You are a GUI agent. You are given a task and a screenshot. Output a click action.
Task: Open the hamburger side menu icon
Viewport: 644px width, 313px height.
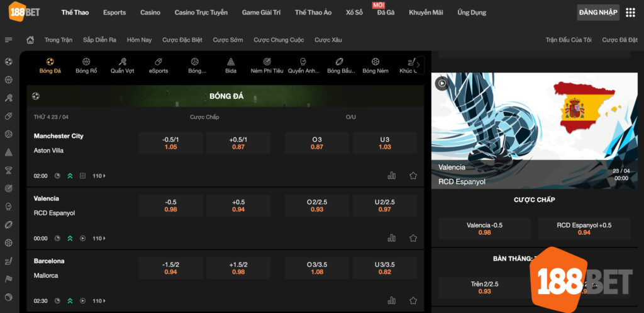click(x=9, y=40)
